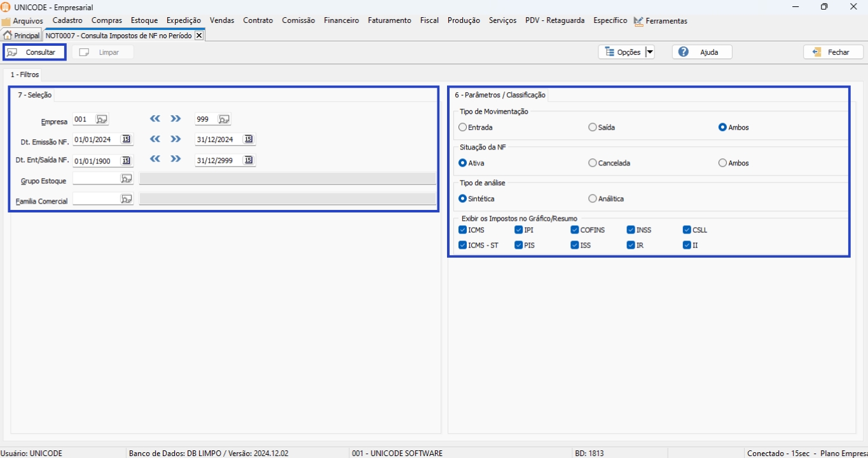Image resolution: width=868 pixels, height=458 pixels.
Task: Click lookup icon beside Empresa 999 field
Action: [x=224, y=119]
